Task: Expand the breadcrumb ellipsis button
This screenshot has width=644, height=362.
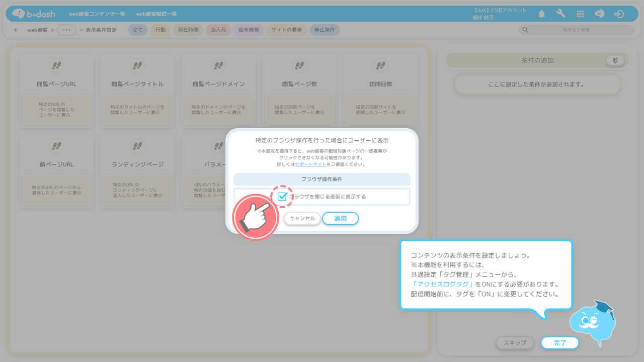Action: [x=66, y=30]
